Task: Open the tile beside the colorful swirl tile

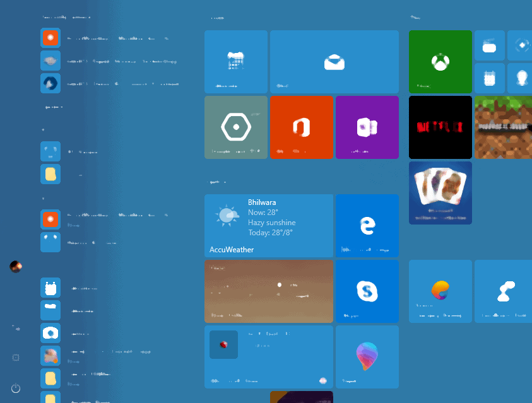Action: [x=503, y=291]
